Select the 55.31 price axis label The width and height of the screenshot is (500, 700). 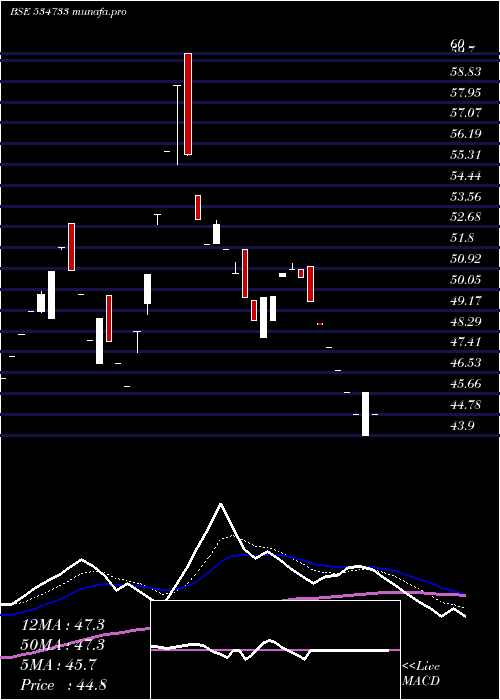[465, 155]
